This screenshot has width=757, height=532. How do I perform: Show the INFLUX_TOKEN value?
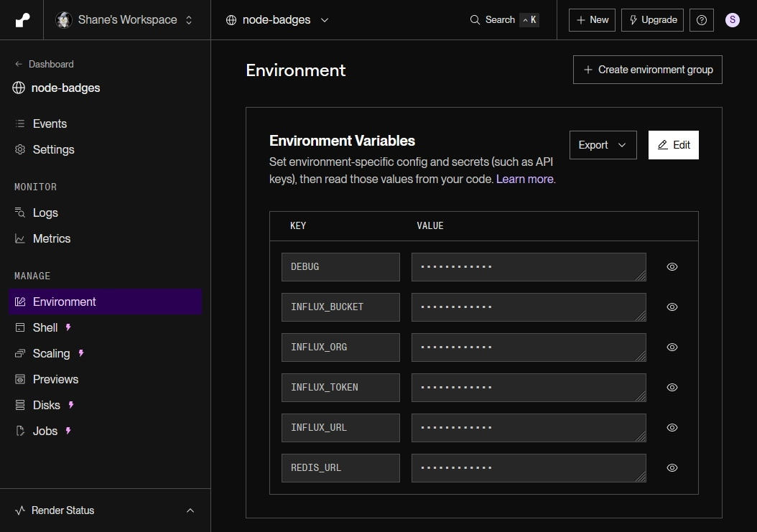click(x=672, y=387)
